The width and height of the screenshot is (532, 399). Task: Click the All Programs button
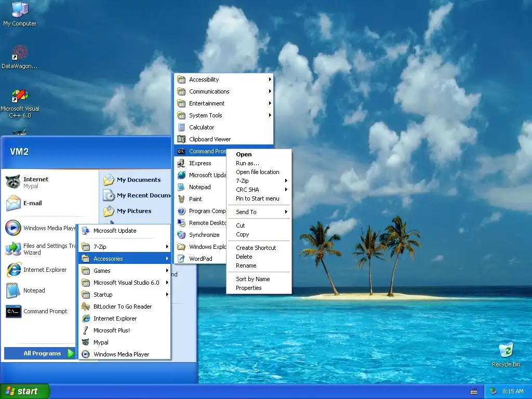click(39, 353)
